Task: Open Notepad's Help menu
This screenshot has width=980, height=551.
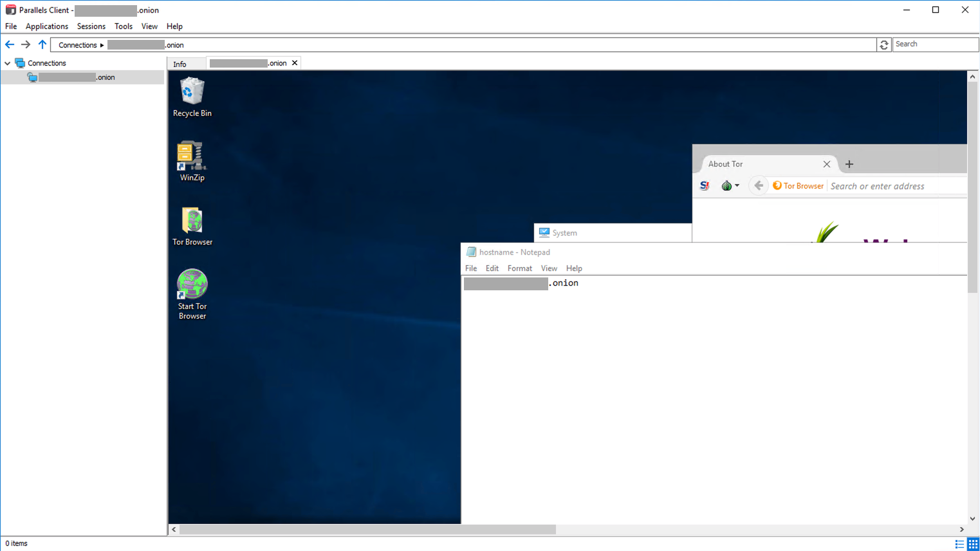Action: point(574,268)
